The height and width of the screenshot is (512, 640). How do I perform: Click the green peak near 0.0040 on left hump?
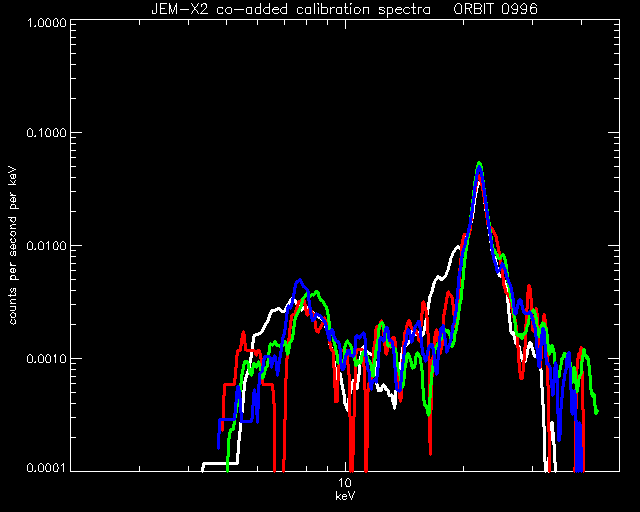[x=316, y=292]
